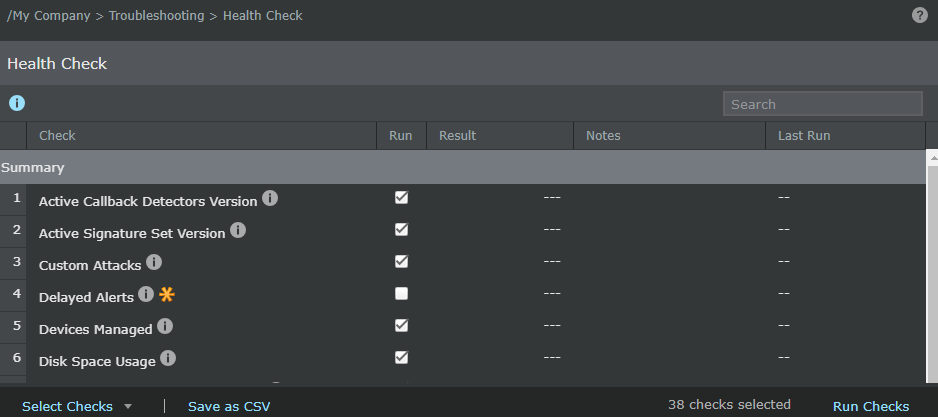
Task: Sort by the Check column header
Action: pyautogui.click(x=201, y=136)
